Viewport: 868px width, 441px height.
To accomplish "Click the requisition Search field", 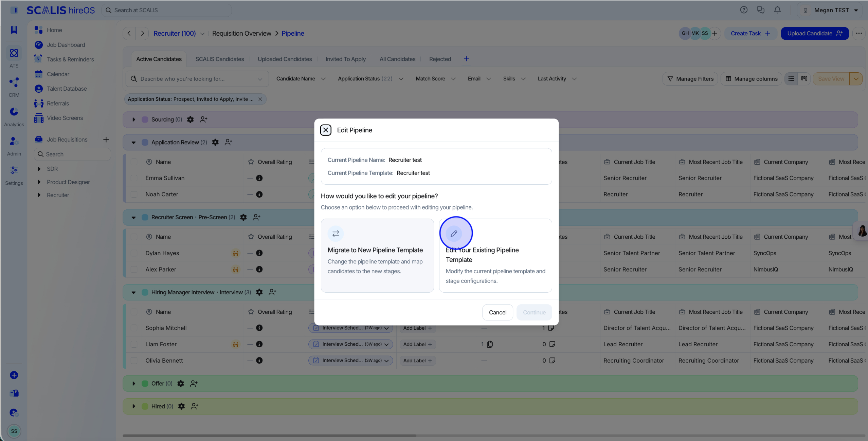I will (x=72, y=154).
